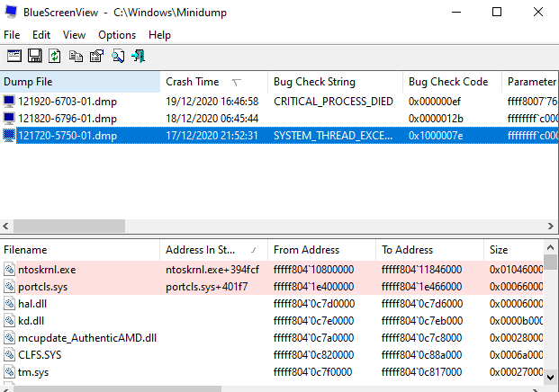Viewport: 559px width, 392px height.
Task: Click the hal.dll file icon
Action: click(10, 304)
